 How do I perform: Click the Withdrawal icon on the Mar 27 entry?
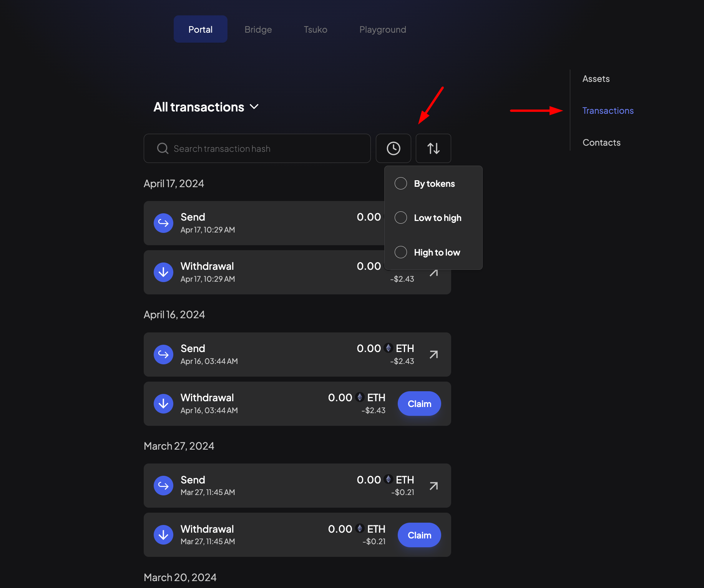[163, 535]
